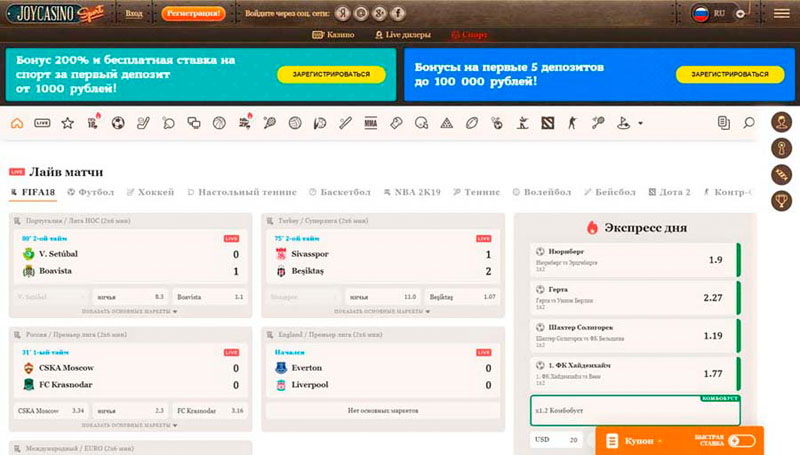Image resolution: width=800 pixels, height=455 pixels.
Task: Select Нюрнберг 1.9 express pick
Action: pos(635,260)
